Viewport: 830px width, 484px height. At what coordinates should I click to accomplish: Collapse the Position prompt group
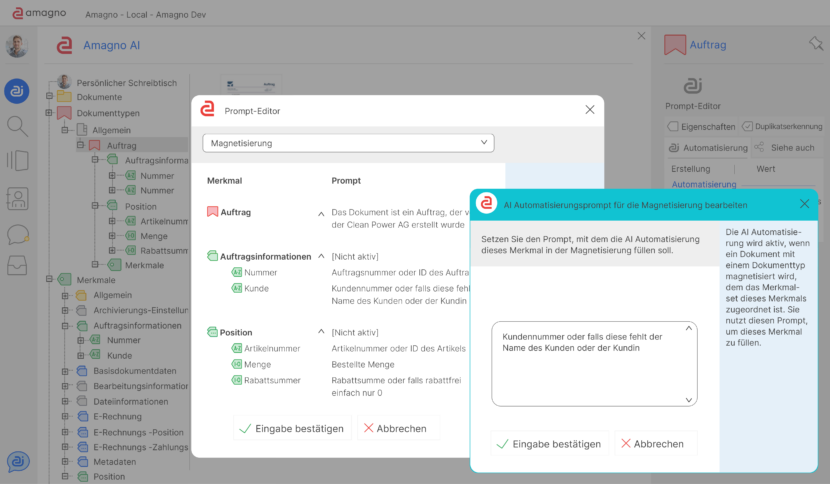321,332
